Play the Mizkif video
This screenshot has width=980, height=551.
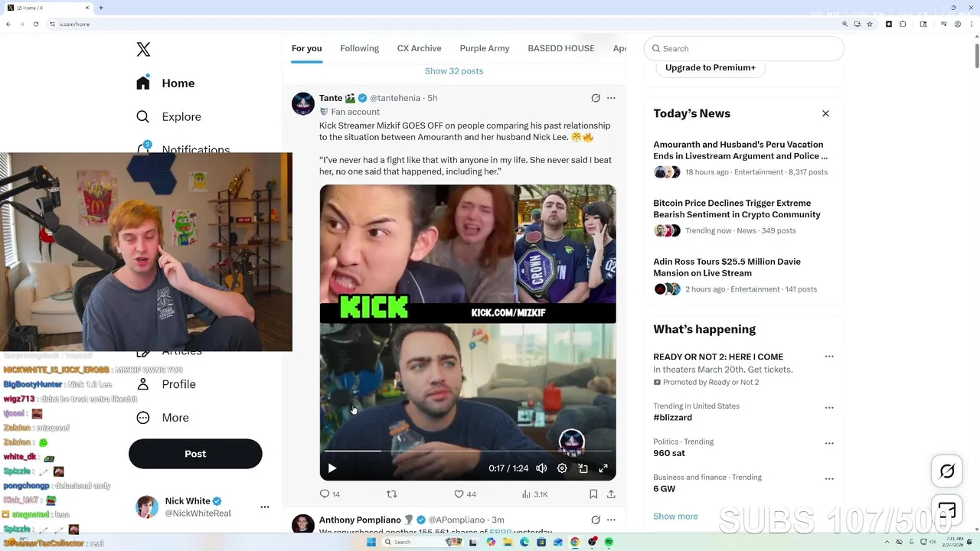point(332,468)
